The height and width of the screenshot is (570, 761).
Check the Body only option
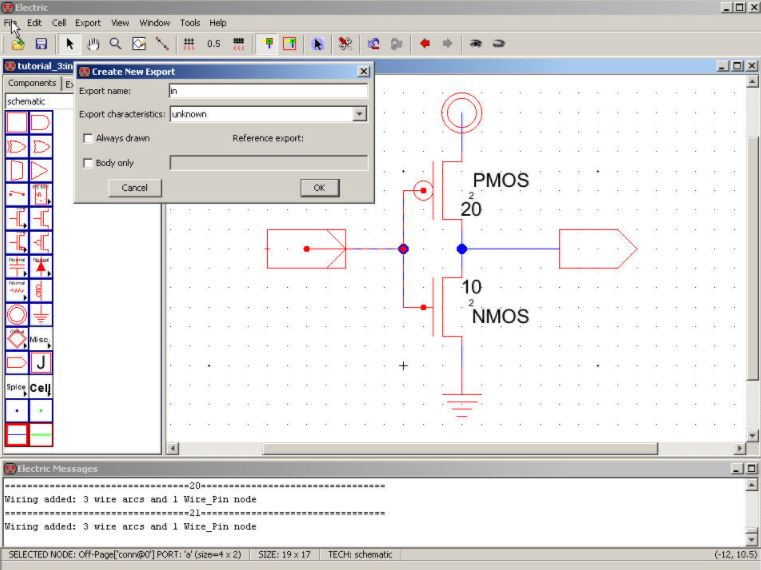coord(88,163)
